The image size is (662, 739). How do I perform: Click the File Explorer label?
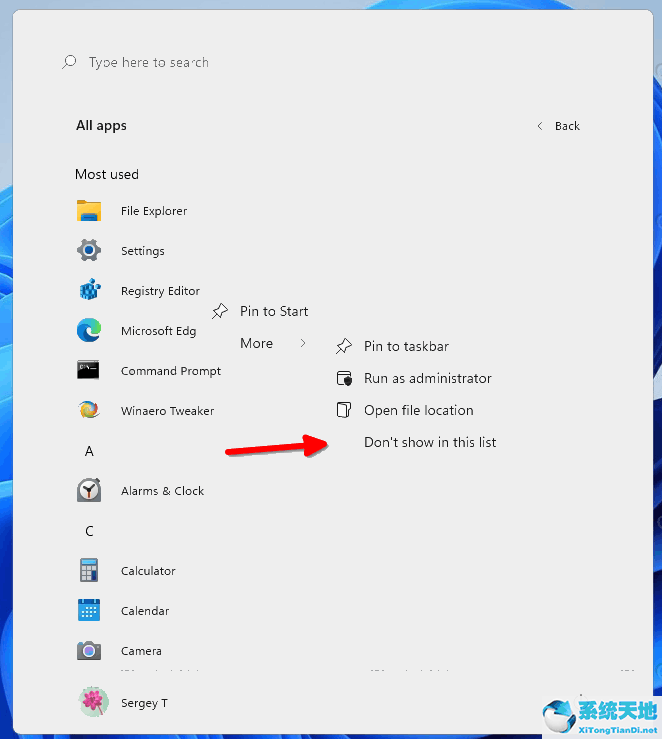point(154,211)
